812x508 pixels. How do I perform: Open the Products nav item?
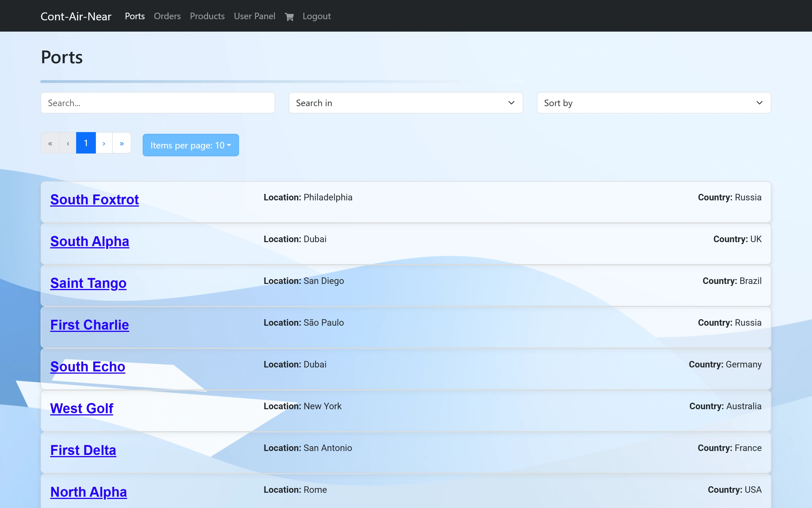click(207, 16)
